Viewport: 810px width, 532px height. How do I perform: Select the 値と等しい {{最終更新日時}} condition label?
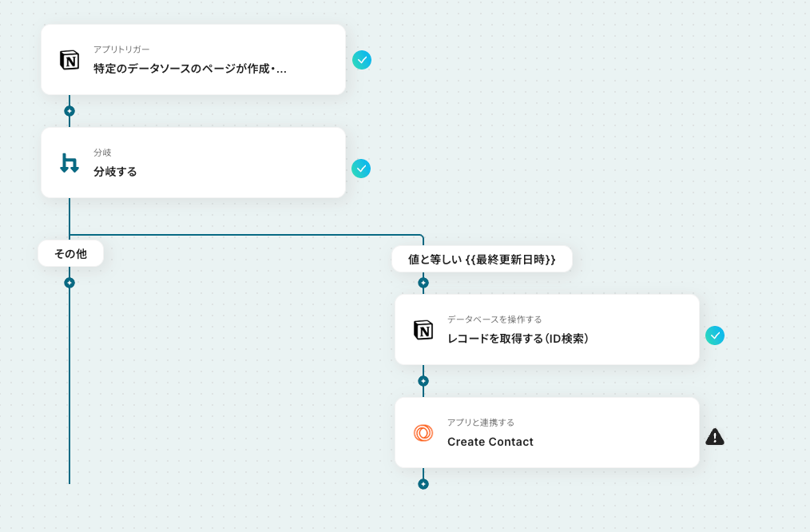482,260
